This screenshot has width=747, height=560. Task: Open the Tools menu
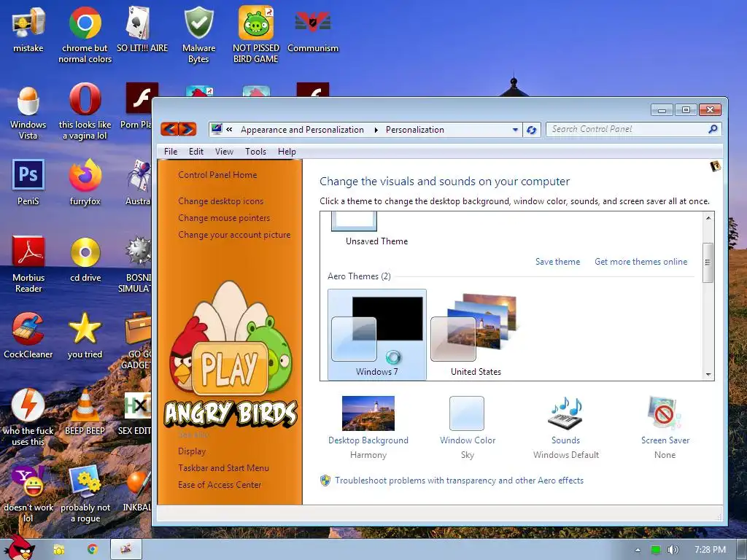(x=255, y=152)
